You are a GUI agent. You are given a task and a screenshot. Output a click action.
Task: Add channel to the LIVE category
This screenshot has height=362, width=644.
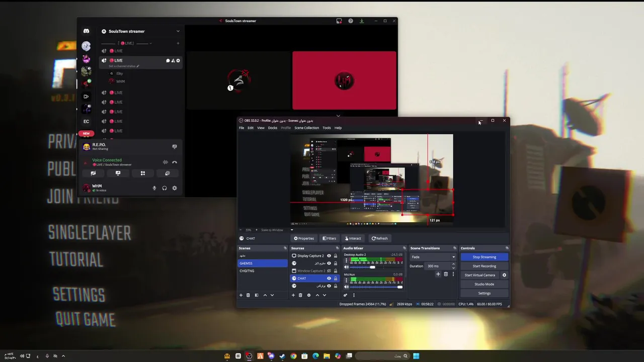click(x=178, y=43)
